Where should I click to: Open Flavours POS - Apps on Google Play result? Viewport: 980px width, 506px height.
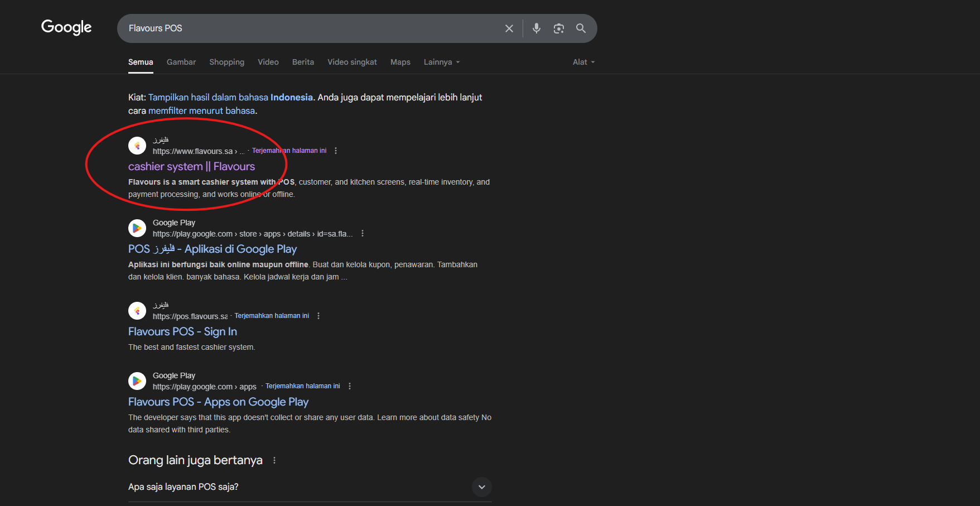pyautogui.click(x=218, y=402)
